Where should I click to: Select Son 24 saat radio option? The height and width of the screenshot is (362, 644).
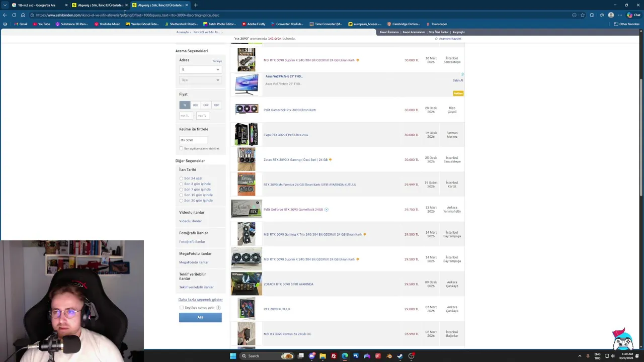click(x=181, y=178)
